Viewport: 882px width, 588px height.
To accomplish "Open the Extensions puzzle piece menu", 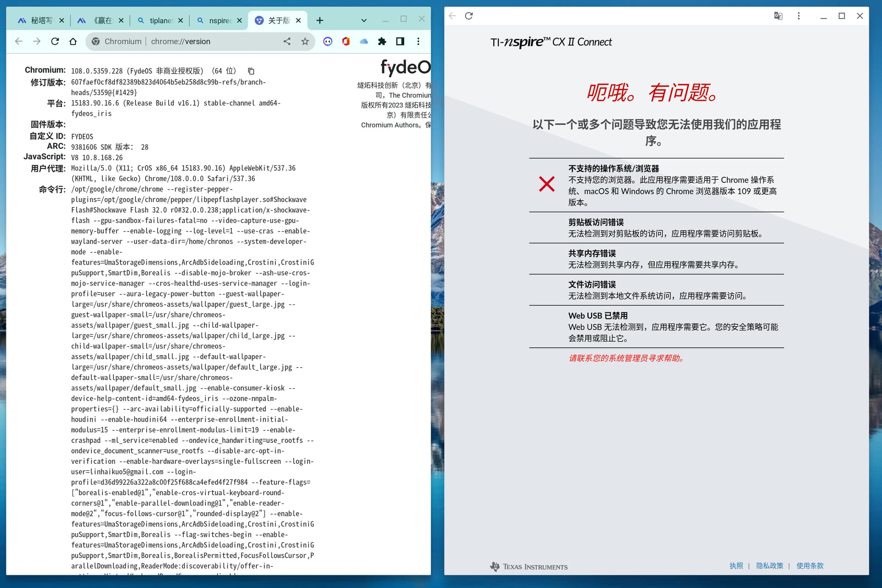I will (382, 41).
